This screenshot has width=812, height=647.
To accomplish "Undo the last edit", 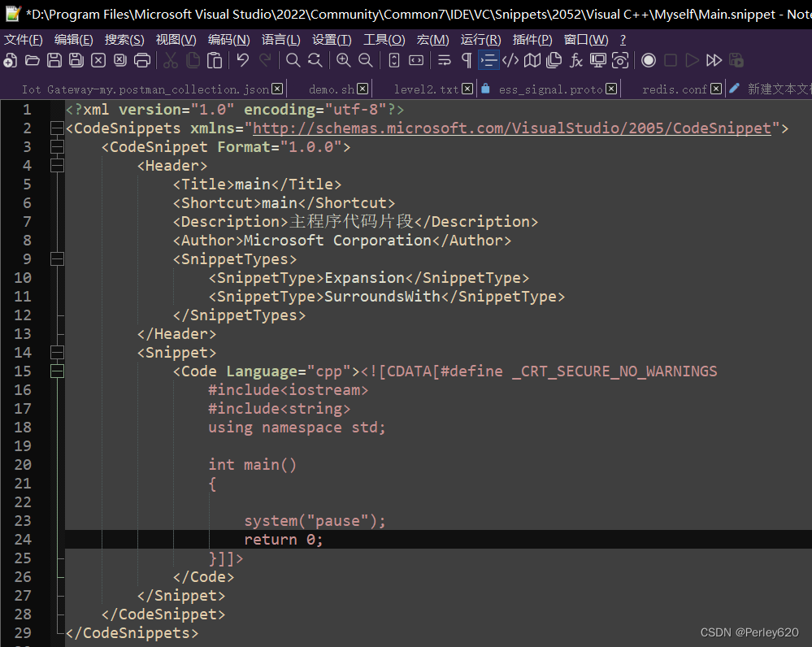I will 242,61.
